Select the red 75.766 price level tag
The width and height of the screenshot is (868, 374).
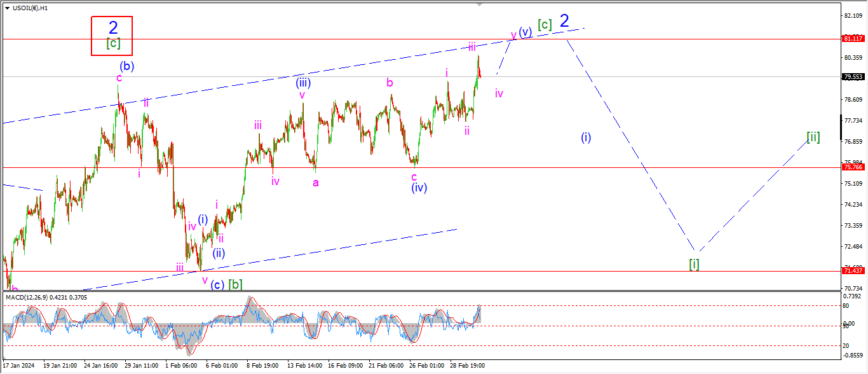[852, 167]
